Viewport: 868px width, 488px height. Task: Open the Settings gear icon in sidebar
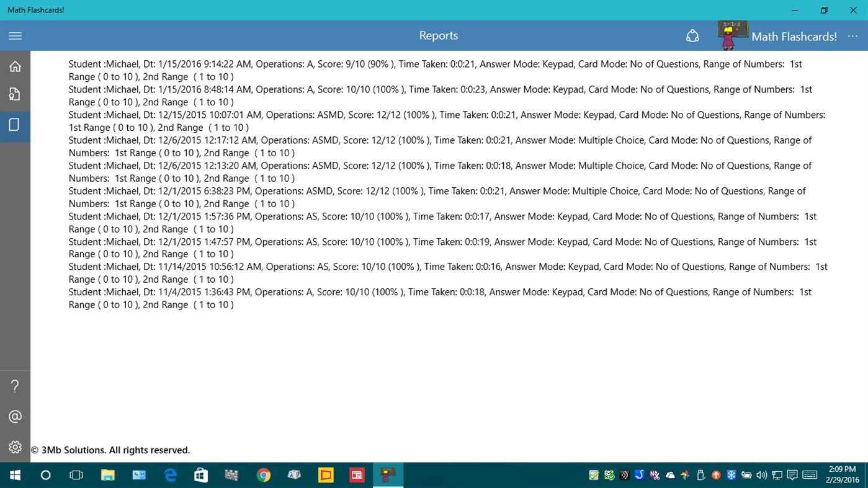[x=15, y=446]
